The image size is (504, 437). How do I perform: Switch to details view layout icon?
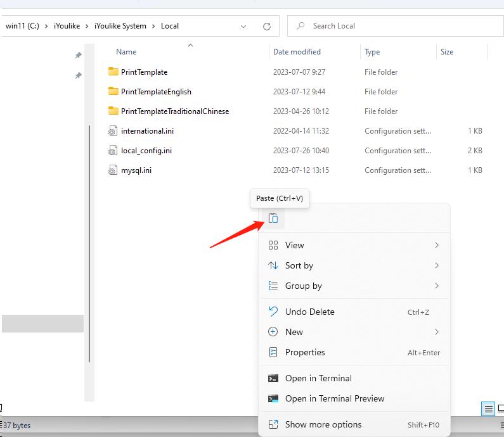[x=488, y=409]
